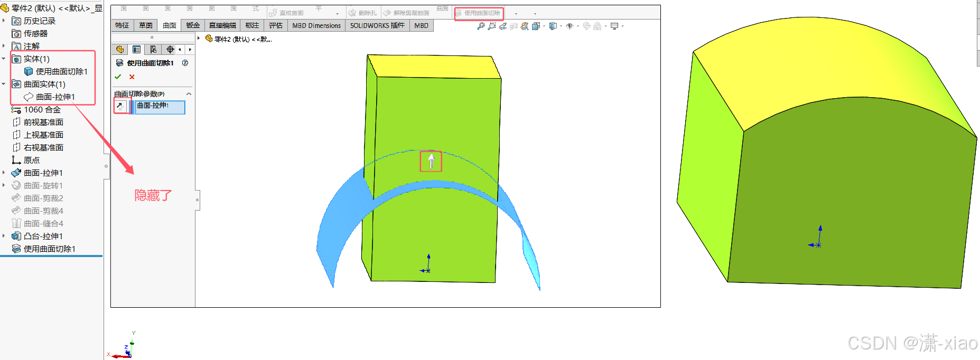The width and height of the screenshot is (980, 360).
Task: Select 曲面-拉伸1 body under 曲面实体(1)
Action: click(x=50, y=97)
